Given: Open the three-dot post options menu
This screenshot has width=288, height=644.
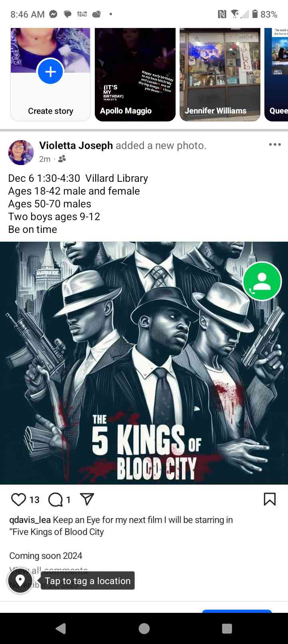Looking at the screenshot, I should coord(275,145).
